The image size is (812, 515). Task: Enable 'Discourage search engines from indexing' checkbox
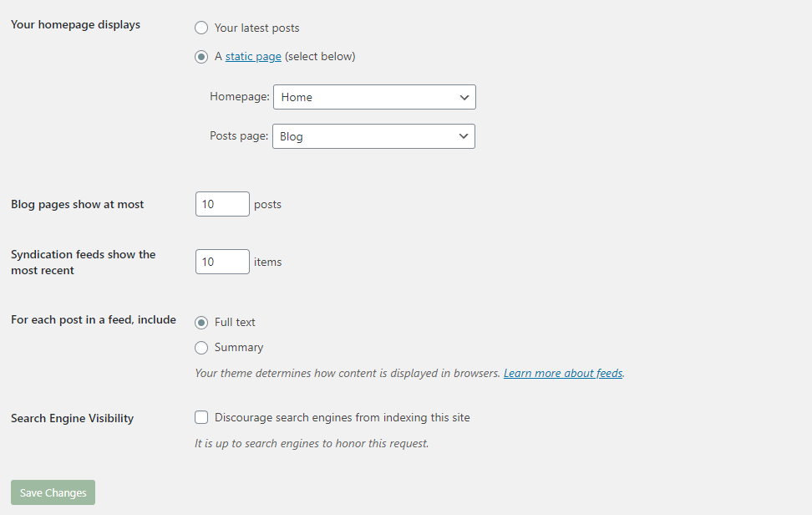tap(201, 417)
